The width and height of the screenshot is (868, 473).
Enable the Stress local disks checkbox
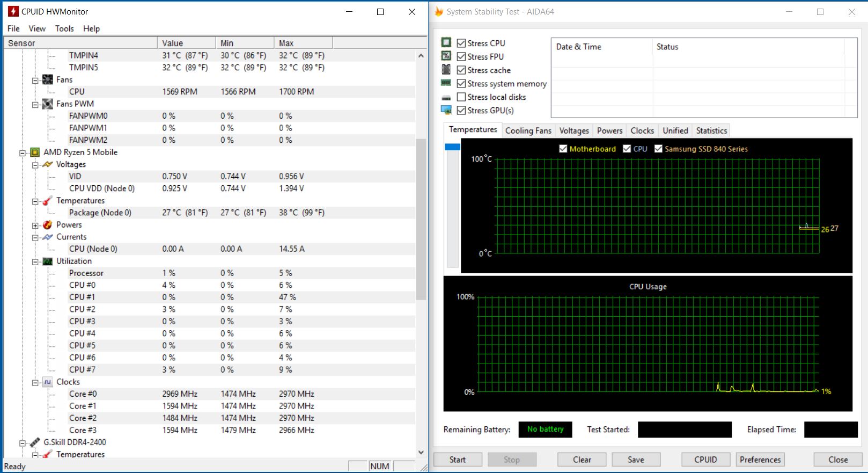tap(461, 97)
